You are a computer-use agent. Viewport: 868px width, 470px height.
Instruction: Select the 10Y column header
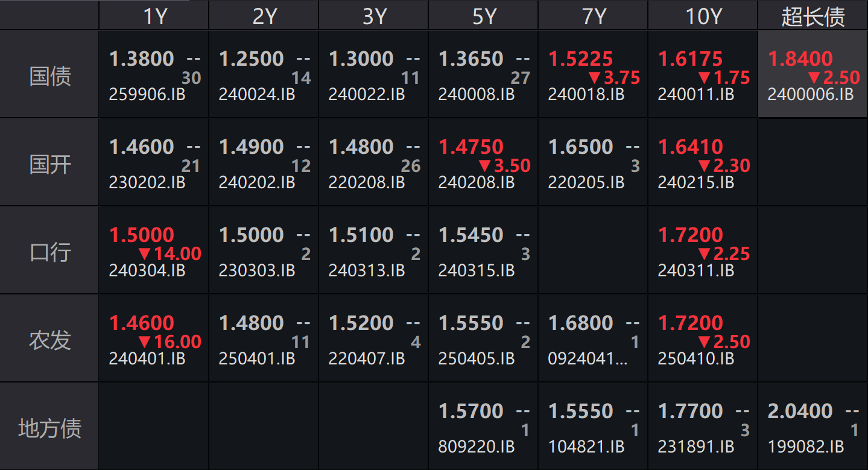click(703, 16)
